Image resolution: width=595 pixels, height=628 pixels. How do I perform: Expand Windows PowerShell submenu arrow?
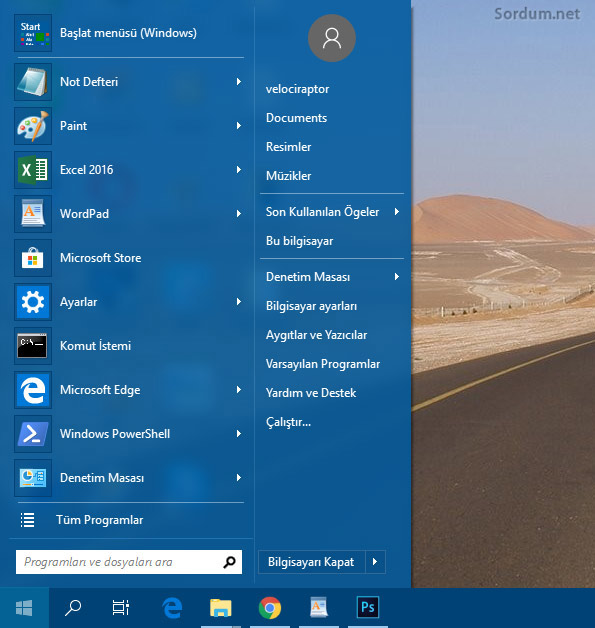[239, 434]
